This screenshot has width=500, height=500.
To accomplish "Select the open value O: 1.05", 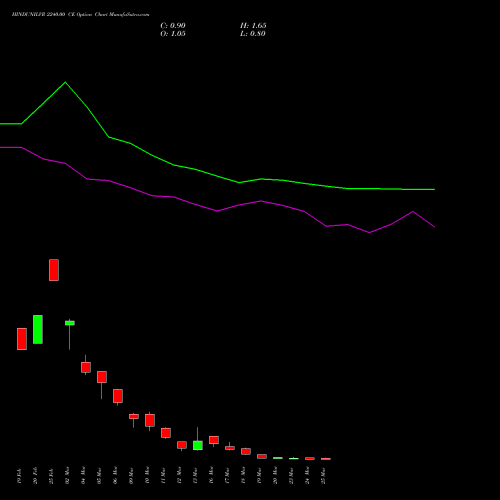I will click(x=173, y=34).
